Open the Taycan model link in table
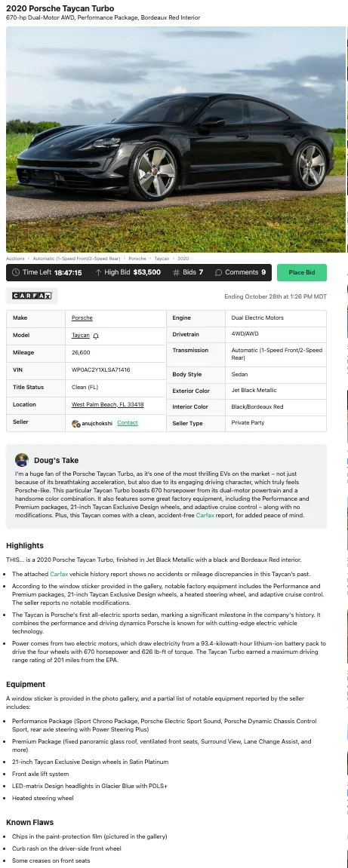This screenshot has height=868, width=348. (81, 336)
